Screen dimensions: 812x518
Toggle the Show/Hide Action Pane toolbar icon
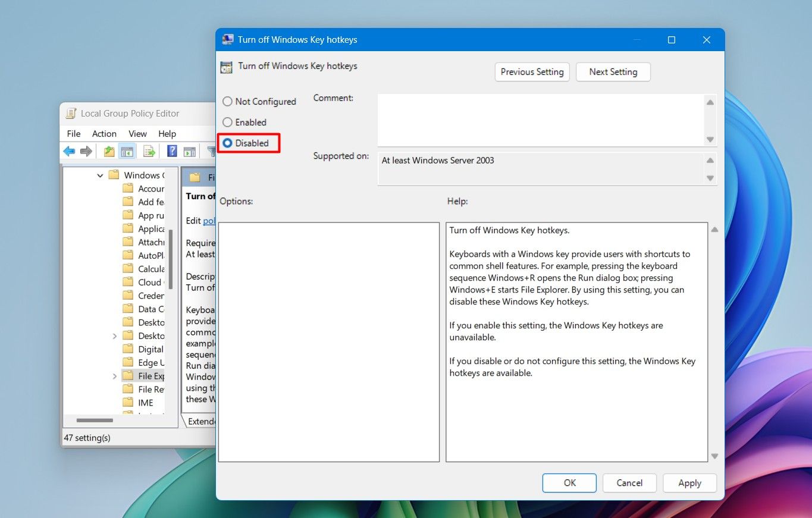(189, 152)
